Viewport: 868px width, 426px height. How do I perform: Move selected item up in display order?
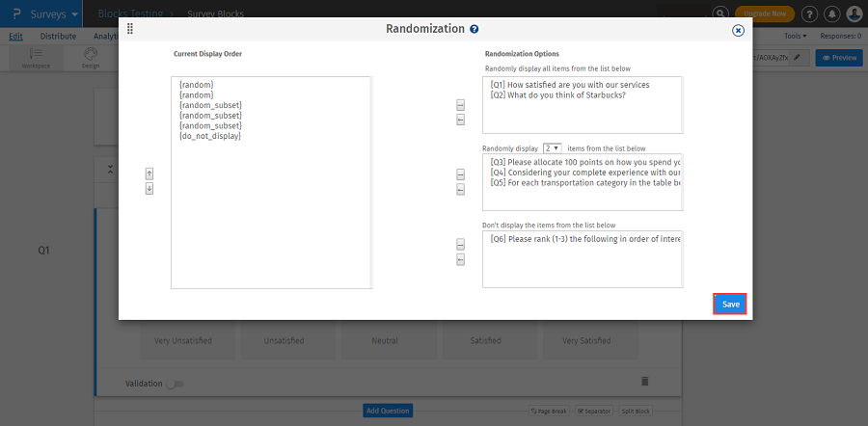tap(149, 173)
